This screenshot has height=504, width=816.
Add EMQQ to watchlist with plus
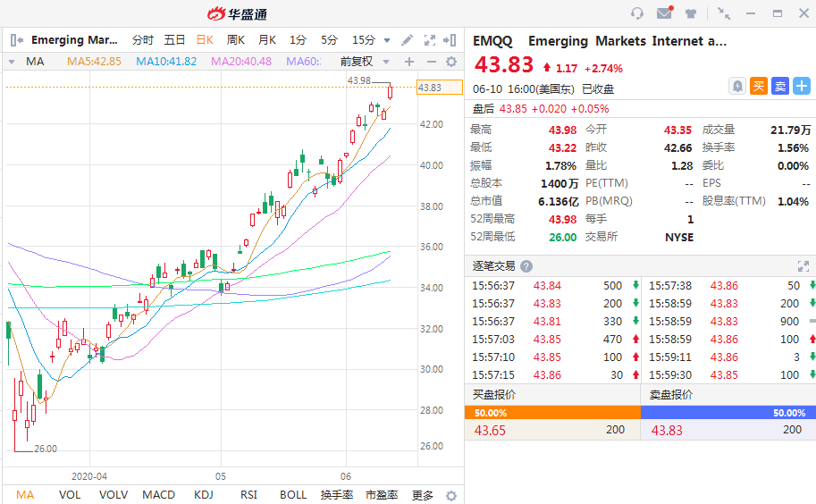802,87
